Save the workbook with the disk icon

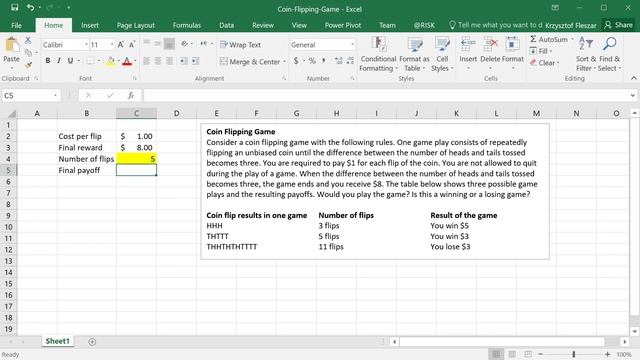[x=15, y=8]
